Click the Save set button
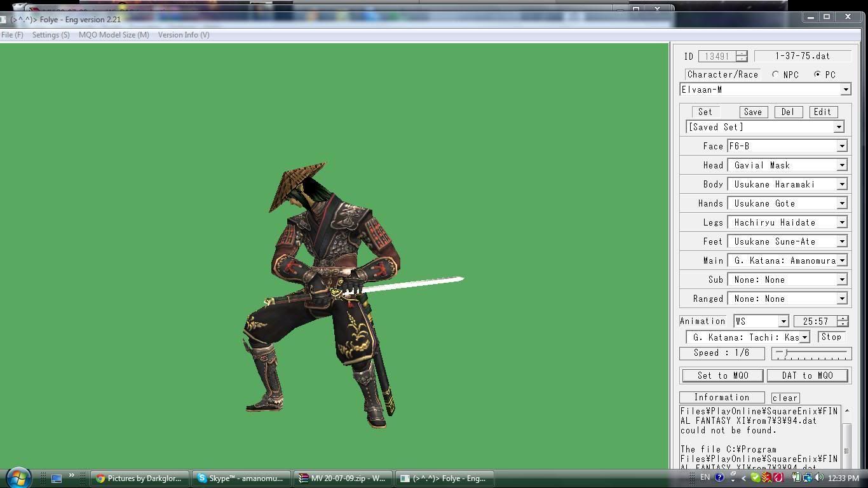Viewport: 868px width, 488px height. [752, 112]
